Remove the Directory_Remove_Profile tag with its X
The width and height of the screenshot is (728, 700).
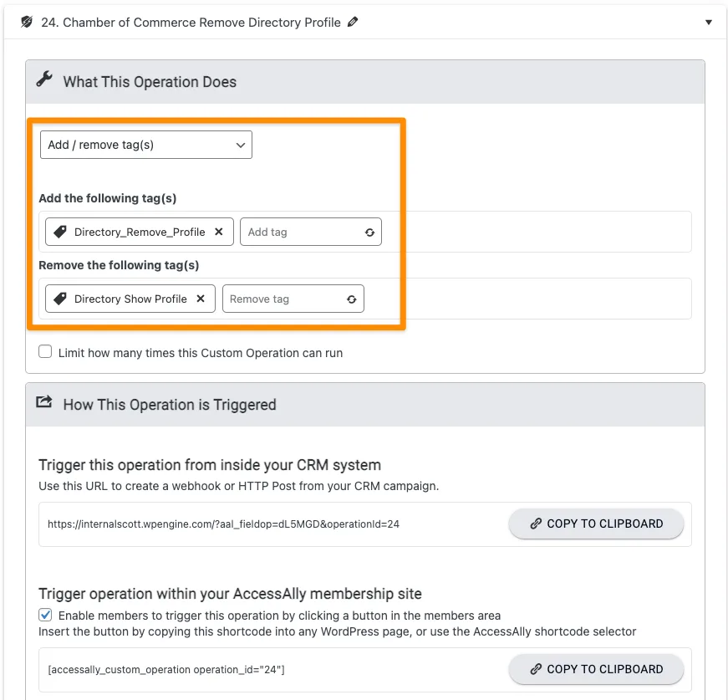pos(219,232)
